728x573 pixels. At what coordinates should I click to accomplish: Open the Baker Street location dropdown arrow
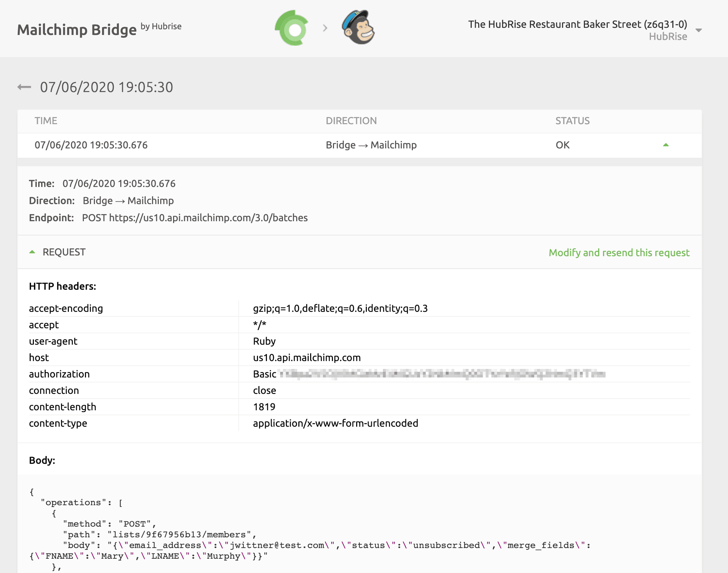(x=699, y=30)
